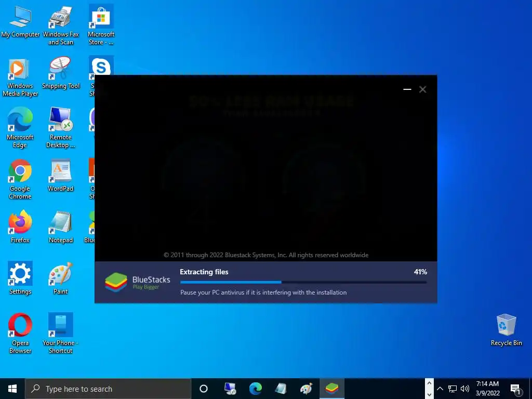
Task: Launch Microsoft Edge desktop shortcut
Action: (20, 128)
